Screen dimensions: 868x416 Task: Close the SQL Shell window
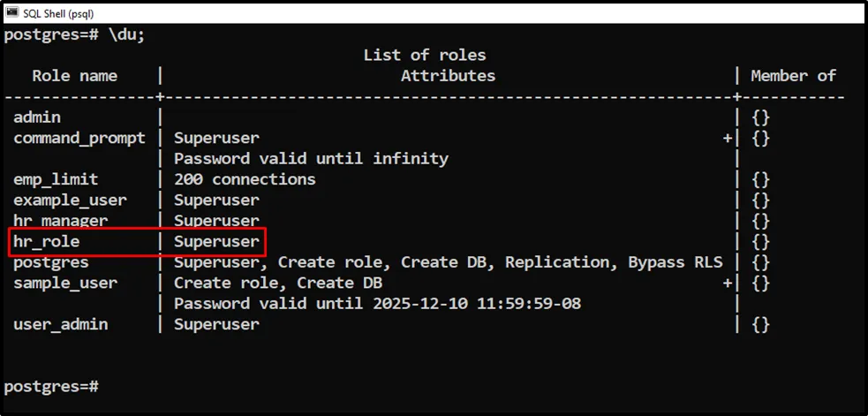coord(844,11)
